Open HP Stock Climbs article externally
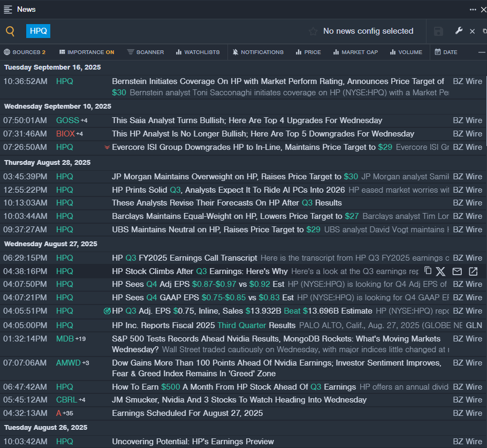 (x=473, y=271)
